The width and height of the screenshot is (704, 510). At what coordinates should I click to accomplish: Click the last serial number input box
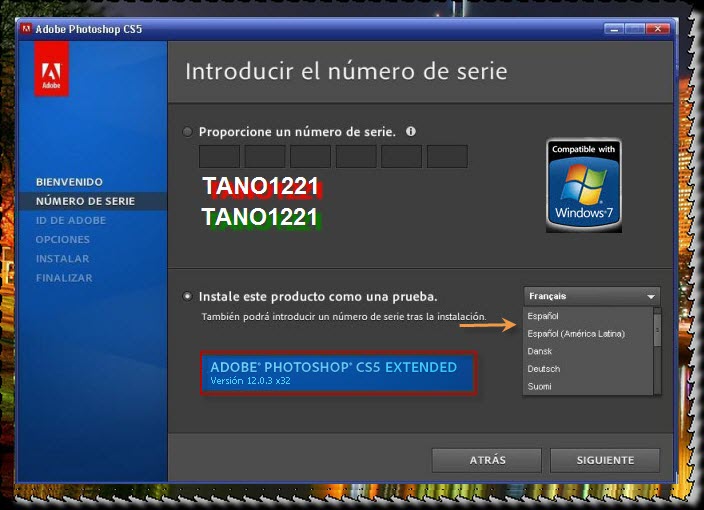tap(447, 156)
